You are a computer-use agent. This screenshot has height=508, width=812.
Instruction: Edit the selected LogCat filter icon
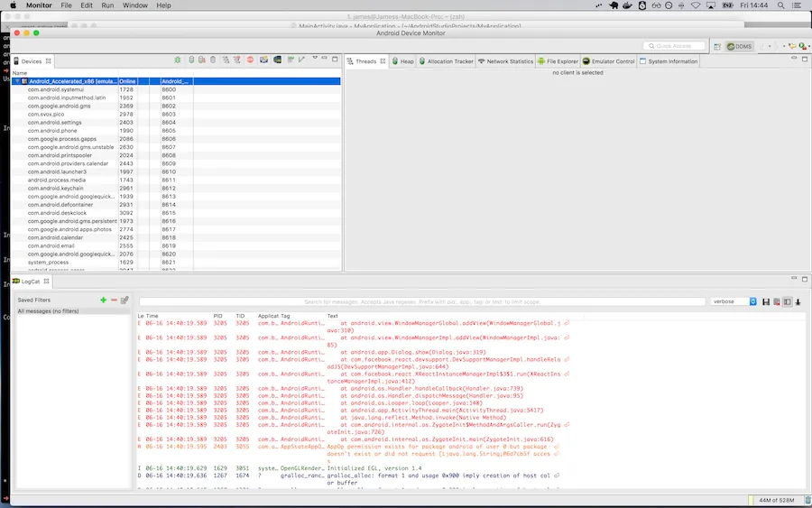click(x=125, y=300)
